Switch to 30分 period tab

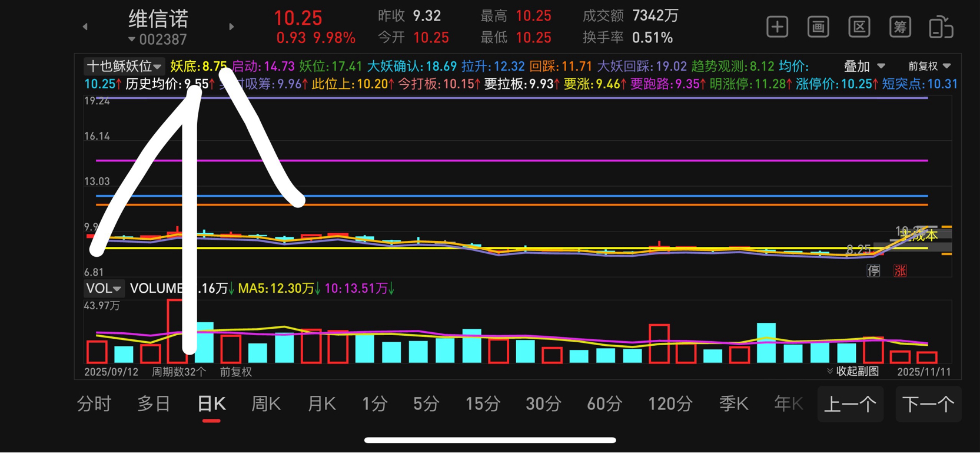543,404
